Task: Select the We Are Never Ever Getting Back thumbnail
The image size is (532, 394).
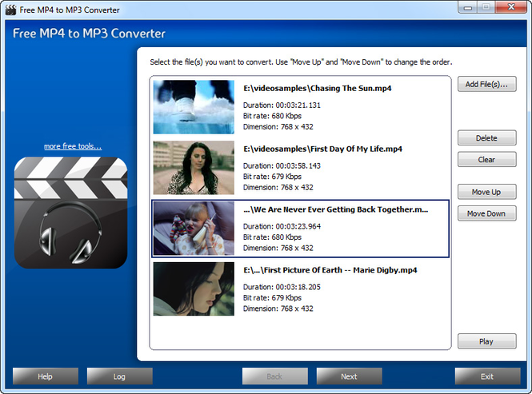Action: [194, 229]
